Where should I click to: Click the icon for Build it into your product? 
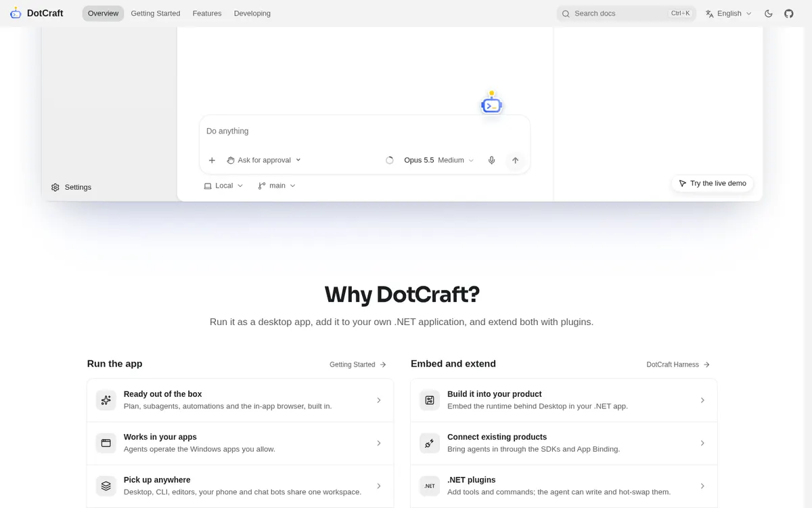(x=430, y=400)
